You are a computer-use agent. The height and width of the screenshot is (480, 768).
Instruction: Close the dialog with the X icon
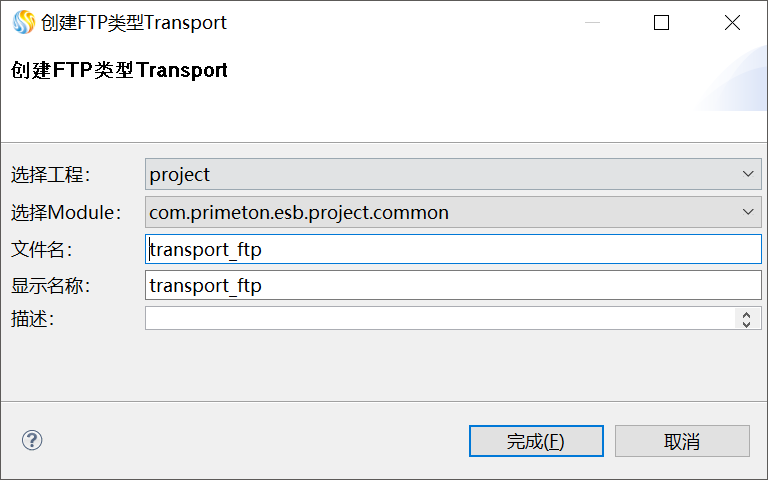732,22
